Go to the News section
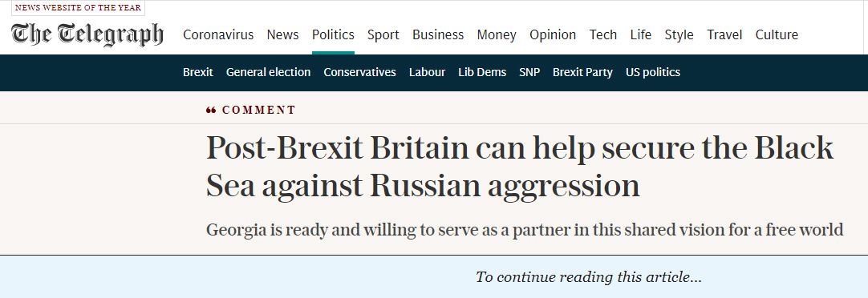 coord(283,34)
